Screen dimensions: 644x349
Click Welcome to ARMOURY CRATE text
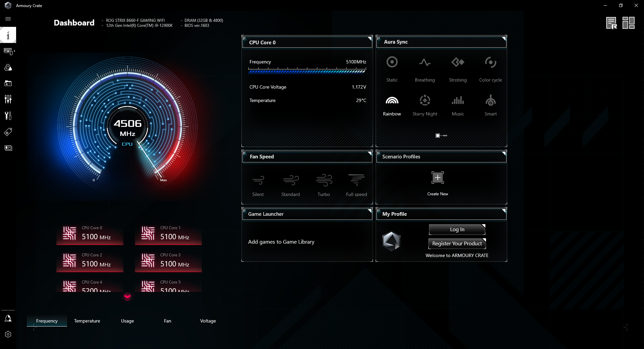coord(457,255)
